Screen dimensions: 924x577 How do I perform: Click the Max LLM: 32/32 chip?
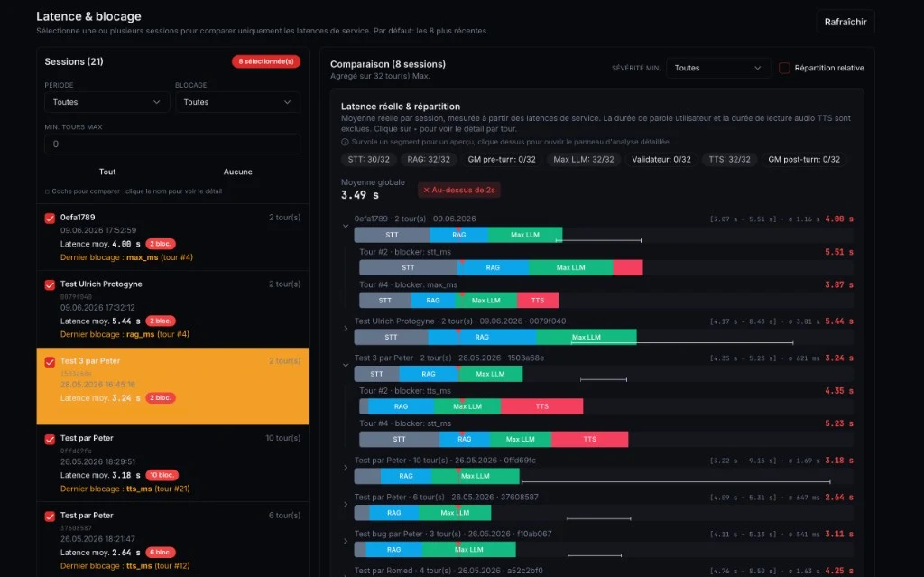coord(584,159)
